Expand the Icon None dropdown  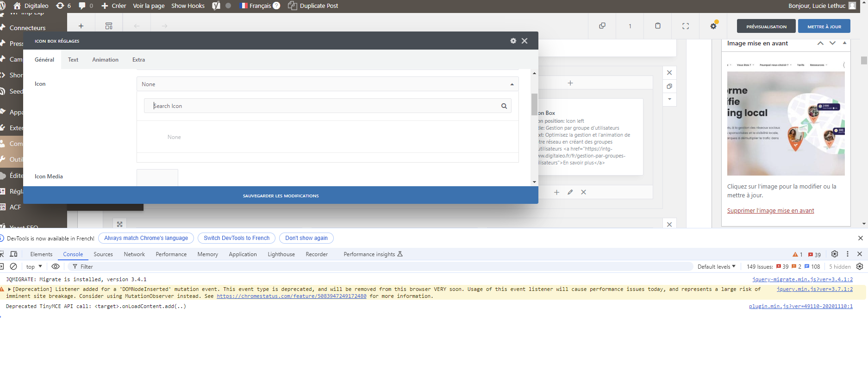click(x=327, y=84)
